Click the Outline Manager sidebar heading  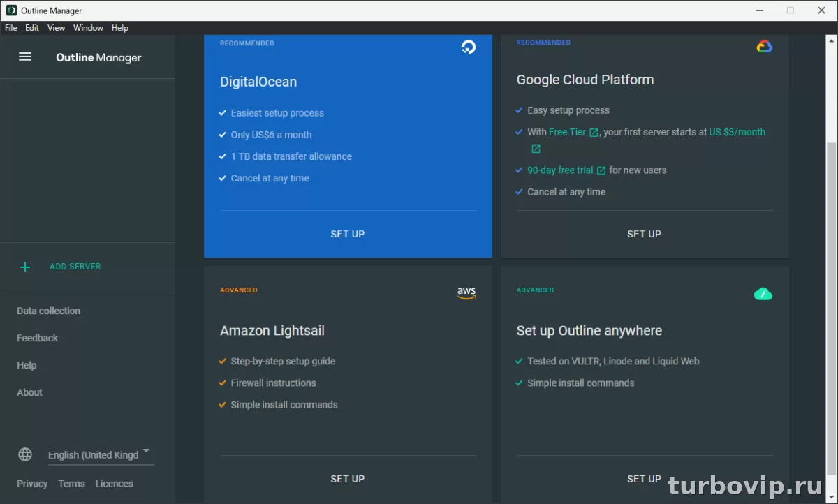point(98,58)
